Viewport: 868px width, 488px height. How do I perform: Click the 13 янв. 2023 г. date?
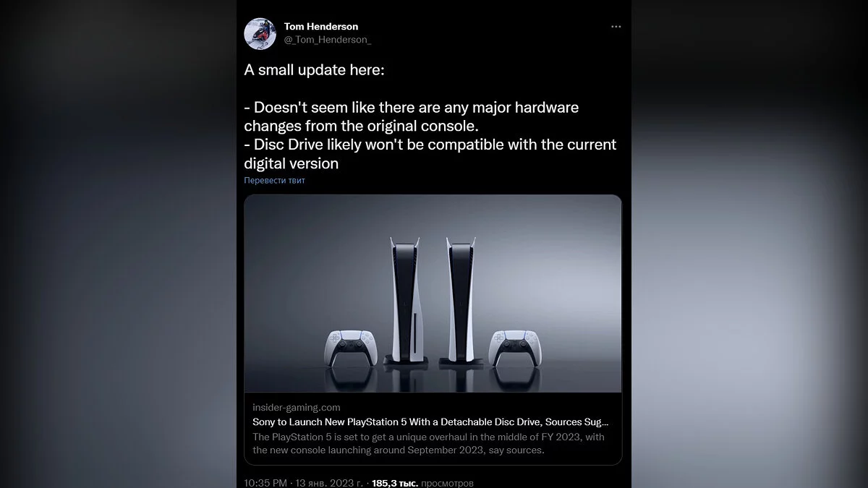coord(331,482)
